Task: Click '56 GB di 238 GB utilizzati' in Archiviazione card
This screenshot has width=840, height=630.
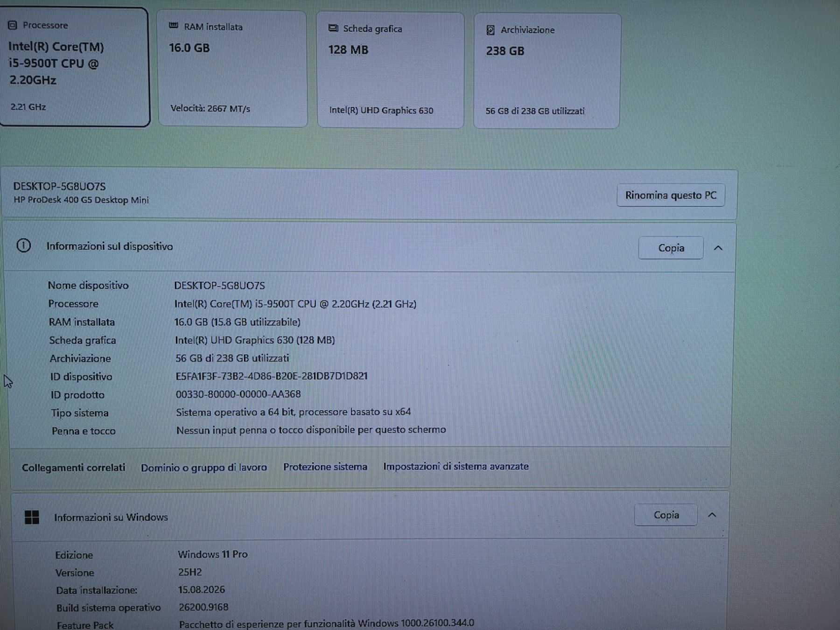Action: [x=535, y=111]
